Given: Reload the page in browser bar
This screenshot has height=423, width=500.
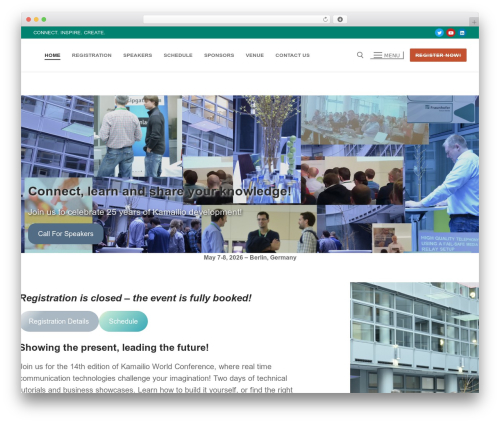Looking at the screenshot, I should click(325, 19).
